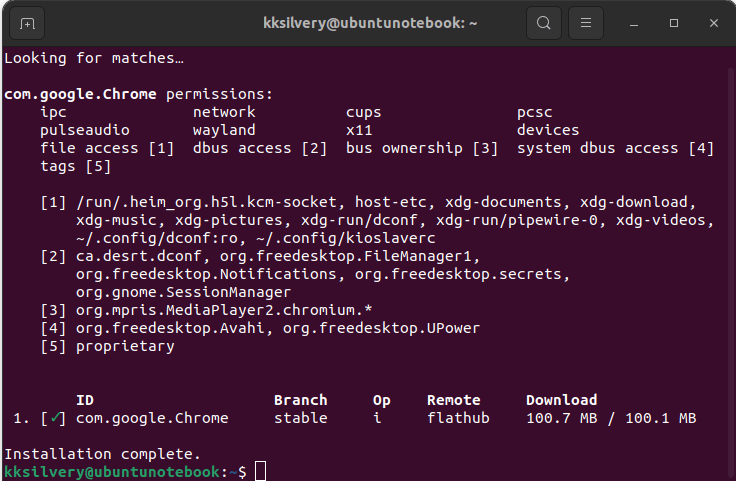Click 'org.freedesktop.Avahi' entry
Screen dimensions: 736x481
(170, 328)
